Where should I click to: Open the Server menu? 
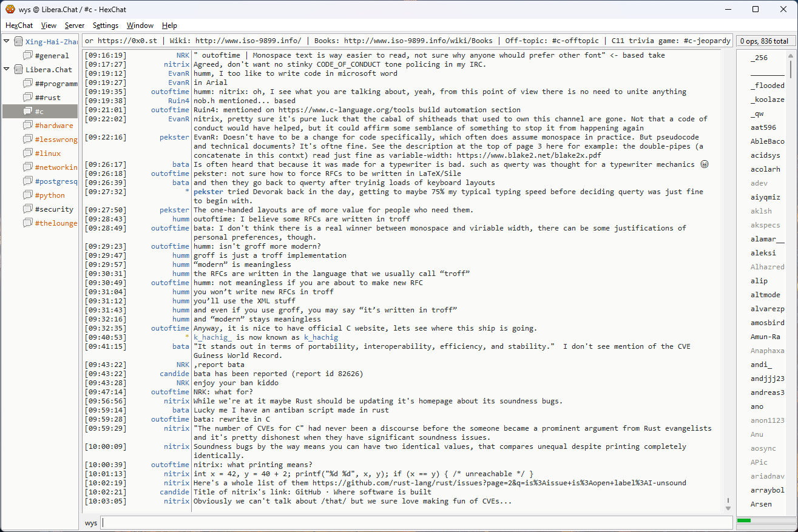[x=75, y=25]
